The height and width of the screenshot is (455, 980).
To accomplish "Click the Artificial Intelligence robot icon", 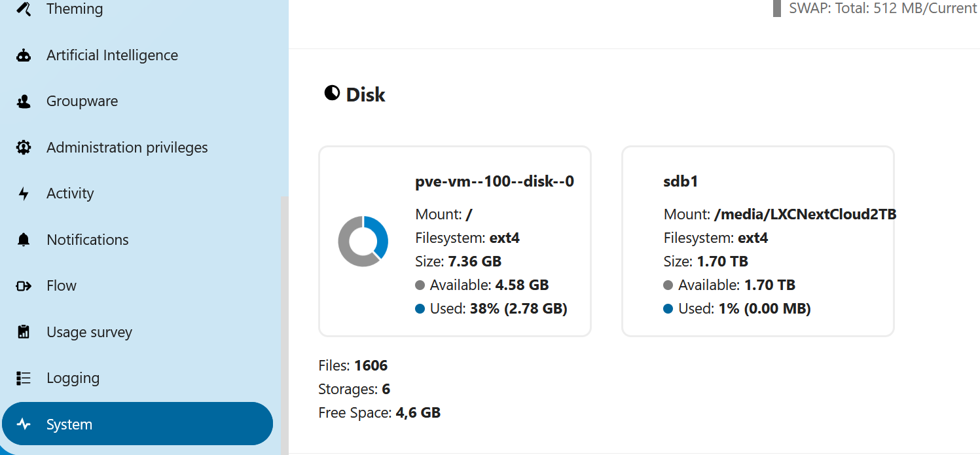I will tap(24, 56).
